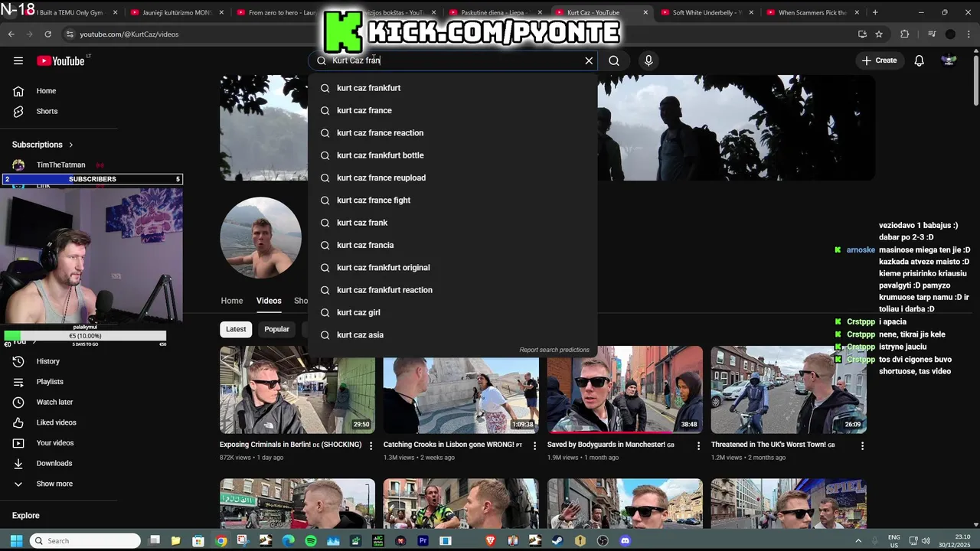This screenshot has width=980, height=551.
Task: Open the account avatar menu
Action: pos(949,60)
